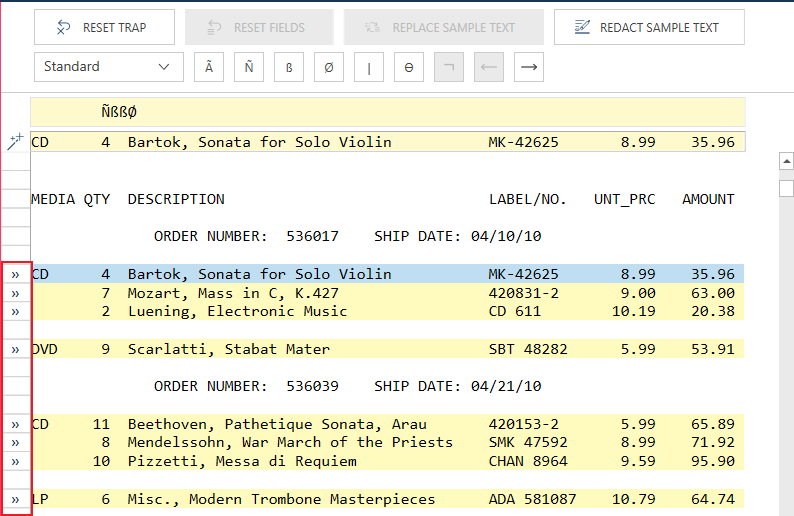Image resolution: width=794 pixels, height=516 pixels.
Task: Select the ß blank trap character icon
Action: click(x=289, y=67)
